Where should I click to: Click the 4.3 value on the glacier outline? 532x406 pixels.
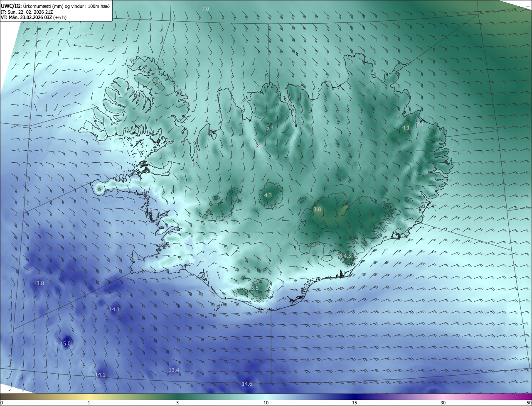point(268,195)
